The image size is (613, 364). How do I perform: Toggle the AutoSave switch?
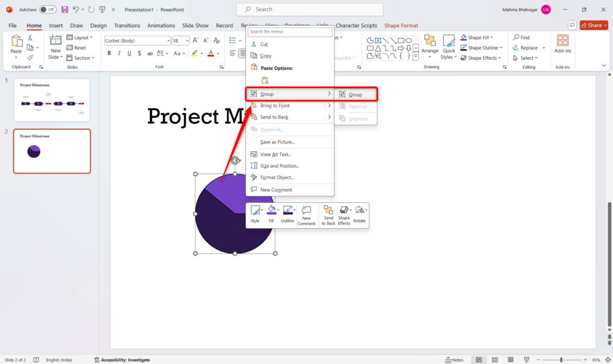[48, 10]
